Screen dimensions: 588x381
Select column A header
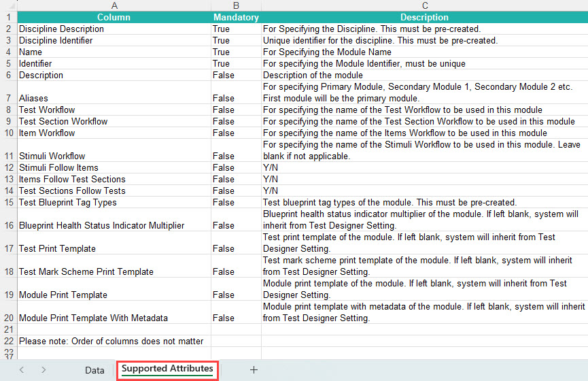pyautogui.click(x=114, y=5)
